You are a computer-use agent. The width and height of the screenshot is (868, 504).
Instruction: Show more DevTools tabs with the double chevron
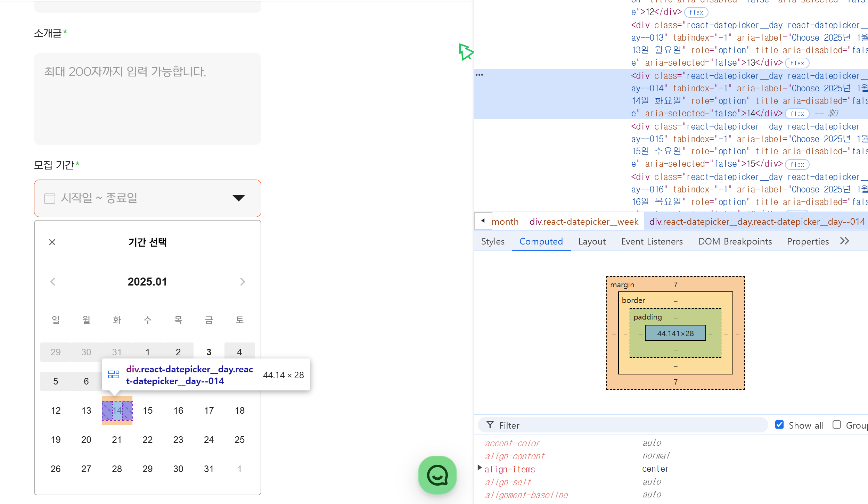[x=845, y=241]
